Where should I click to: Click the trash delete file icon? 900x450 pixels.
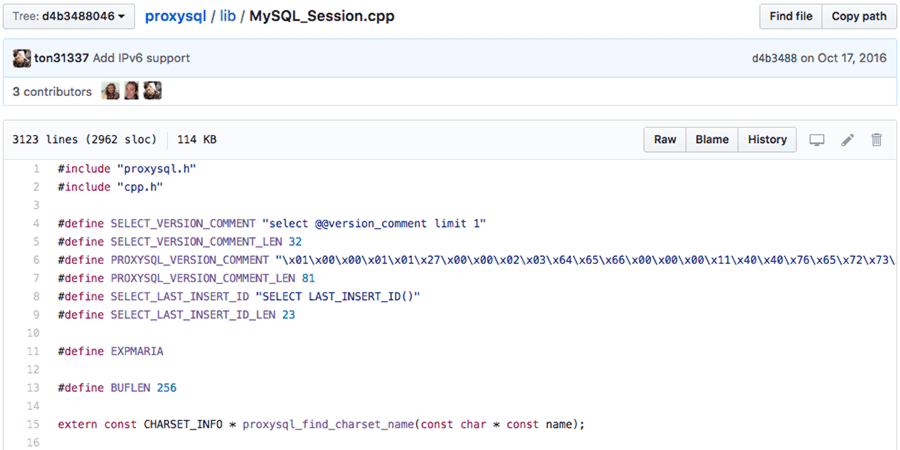point(877,140)
